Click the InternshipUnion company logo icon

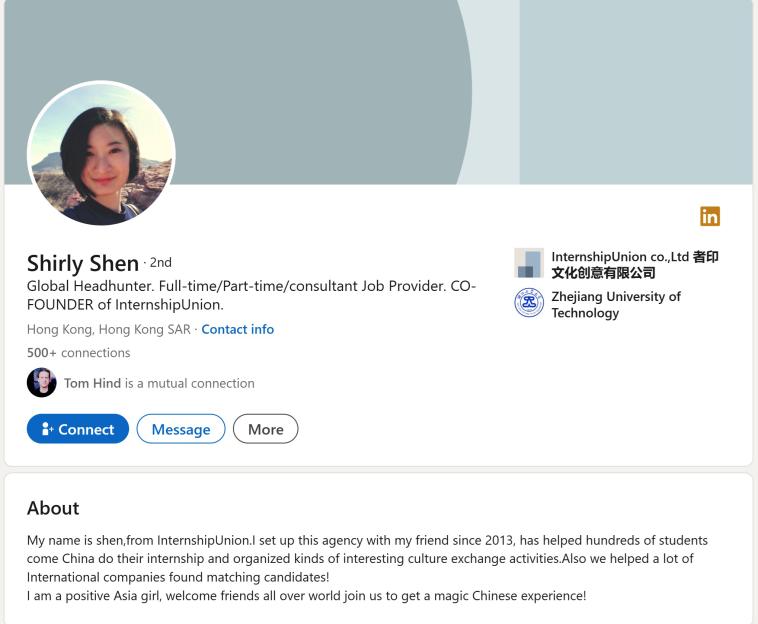529,263
